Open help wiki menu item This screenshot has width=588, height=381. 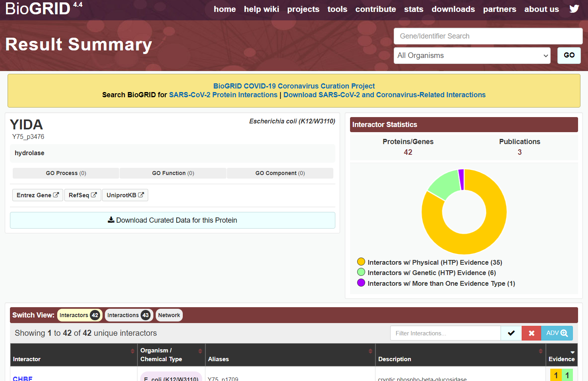tap(261, 9)
